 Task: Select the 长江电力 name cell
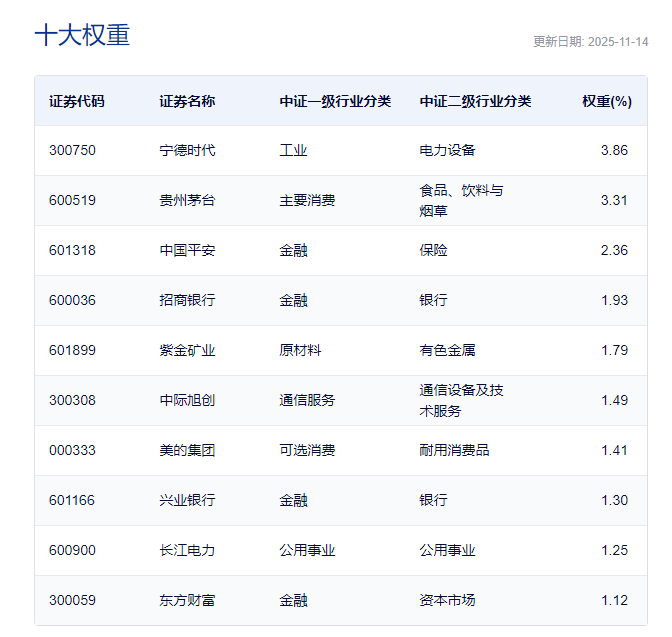pyautogui.click(x=187, y=550)
